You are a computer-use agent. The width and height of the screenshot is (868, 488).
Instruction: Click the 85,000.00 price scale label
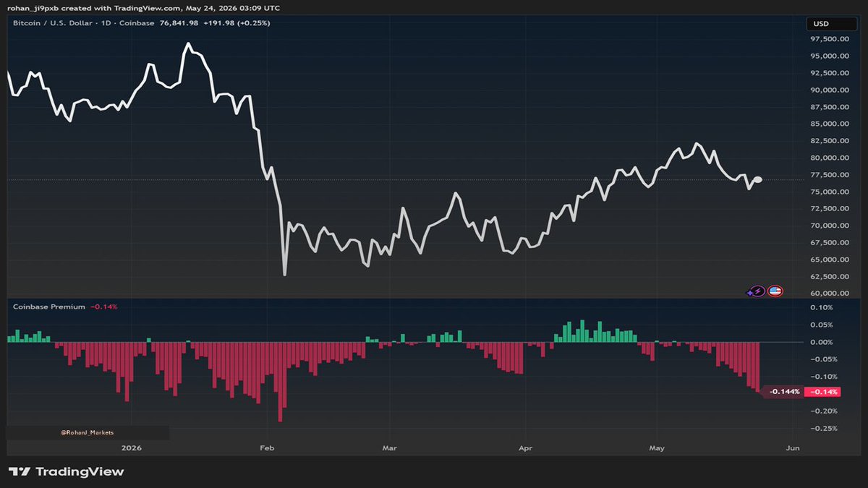828,124
